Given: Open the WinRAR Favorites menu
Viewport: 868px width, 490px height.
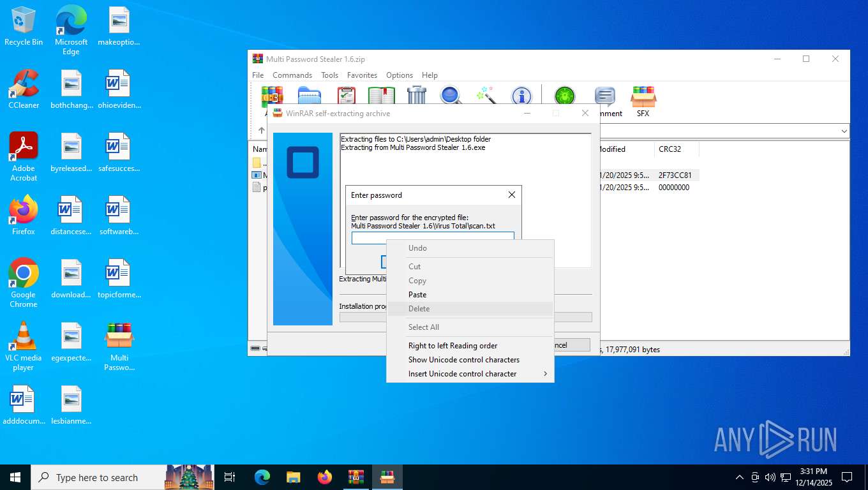Looking at the screenshot, I should point(362,75).
